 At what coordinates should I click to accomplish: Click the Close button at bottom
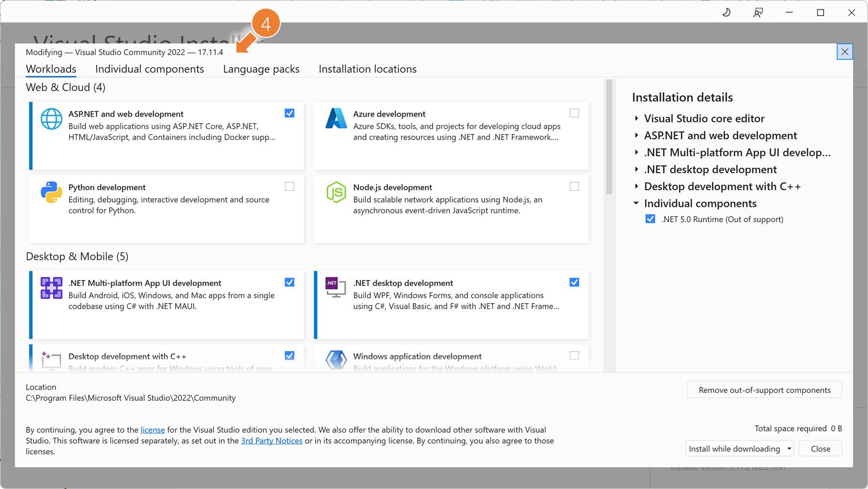820,449
